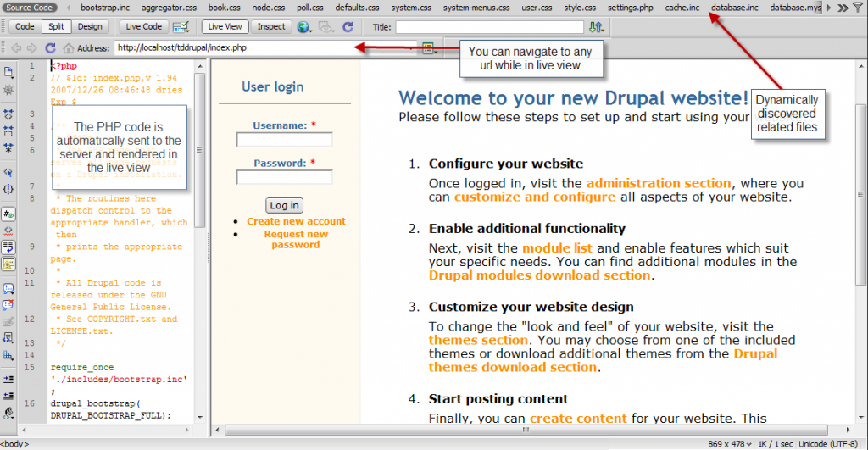Click the Home icon in the address bar
Image resolution: width=868 pixels, height=450 pixels.
(69, 48)
